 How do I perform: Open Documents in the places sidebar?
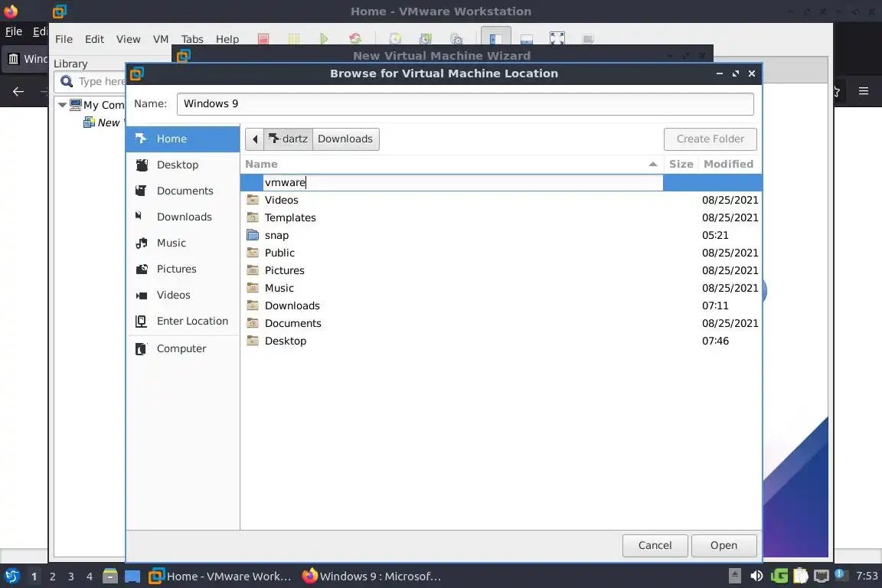(x=183, y=191)
